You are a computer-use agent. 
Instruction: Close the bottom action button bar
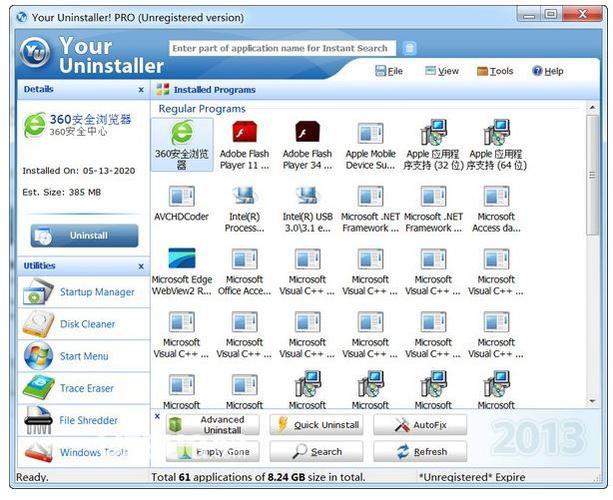click(x=157, y=416)
